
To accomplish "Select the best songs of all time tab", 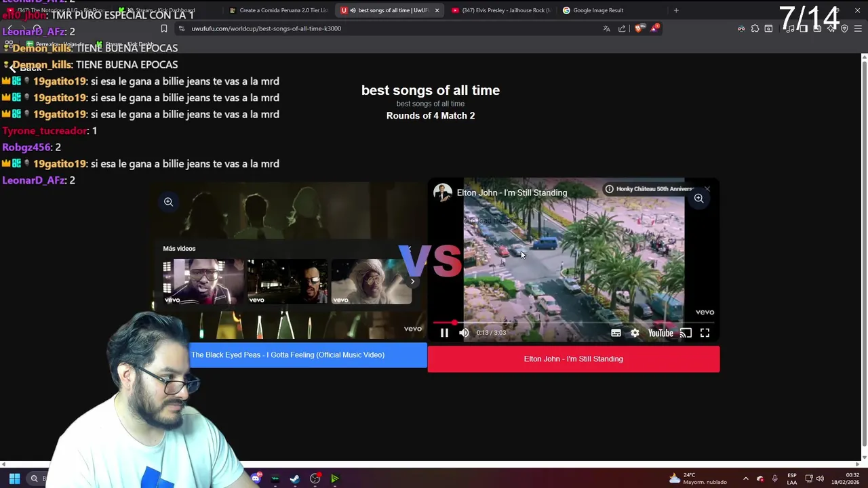I will (x=388, y=10).
